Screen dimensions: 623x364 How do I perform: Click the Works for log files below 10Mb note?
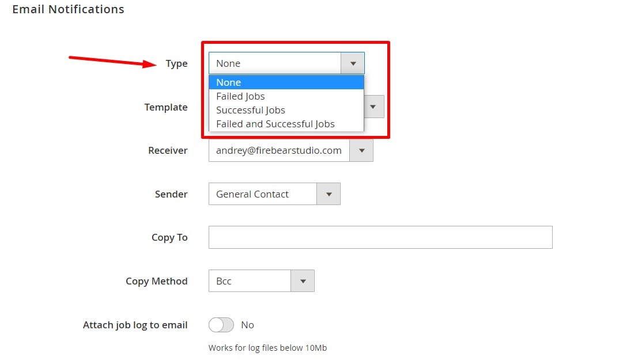(x=267, y=348)
